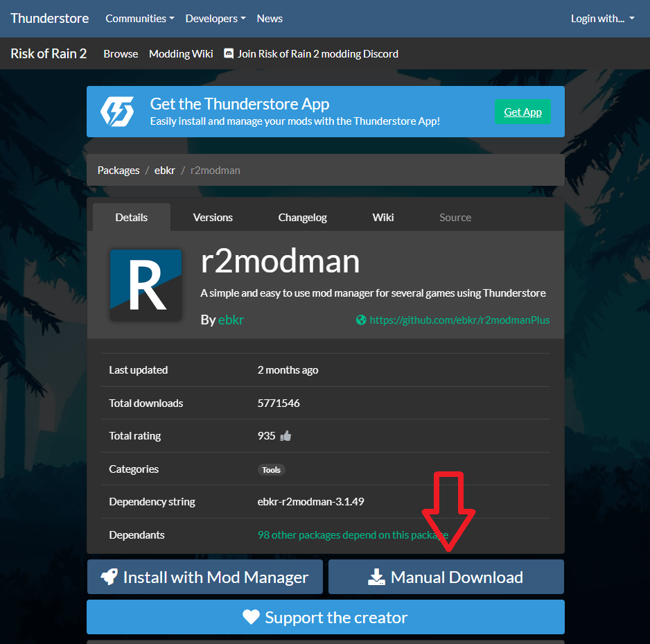
Task: Click the rocket icon on the Install button
Action: [x=109, y=577]
